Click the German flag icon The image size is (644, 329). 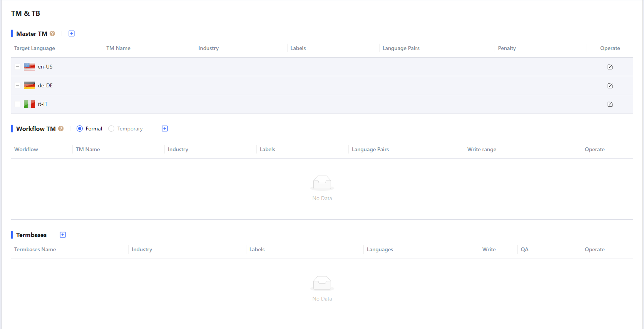pyautogui.click(x=29, y=85)
